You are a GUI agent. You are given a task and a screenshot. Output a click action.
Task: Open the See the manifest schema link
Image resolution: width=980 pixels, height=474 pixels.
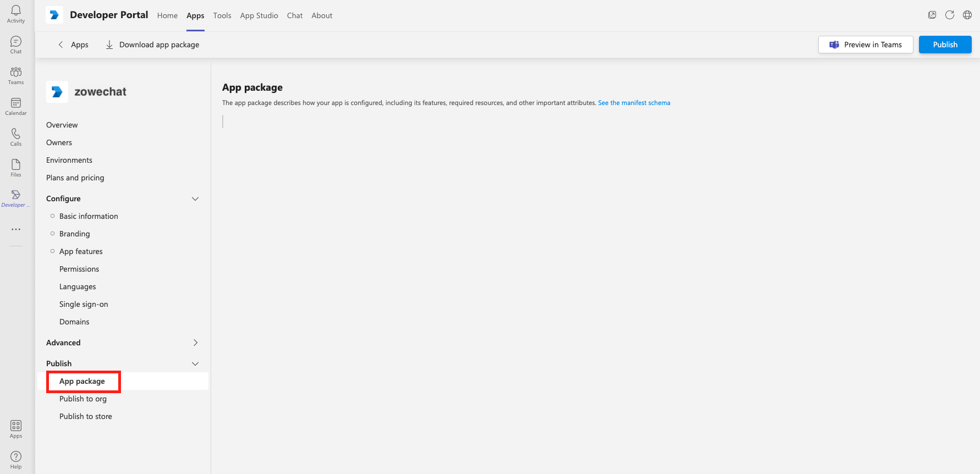pos(634,103)
